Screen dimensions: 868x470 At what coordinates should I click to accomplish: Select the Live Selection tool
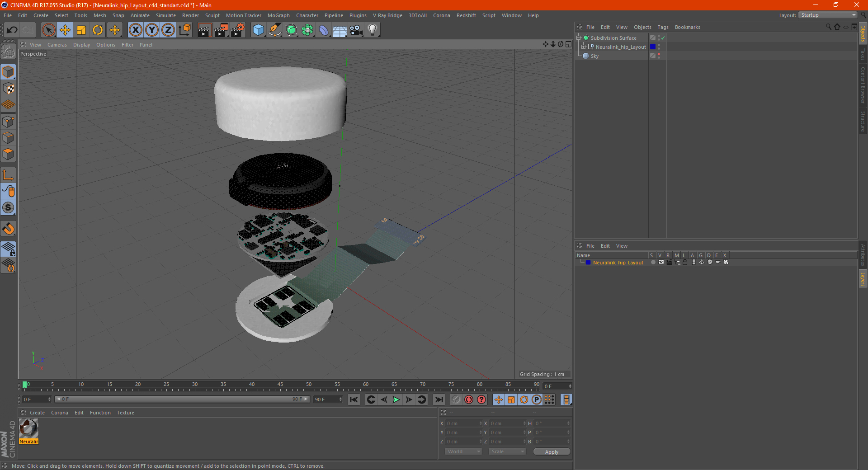[x=48, y=30]
